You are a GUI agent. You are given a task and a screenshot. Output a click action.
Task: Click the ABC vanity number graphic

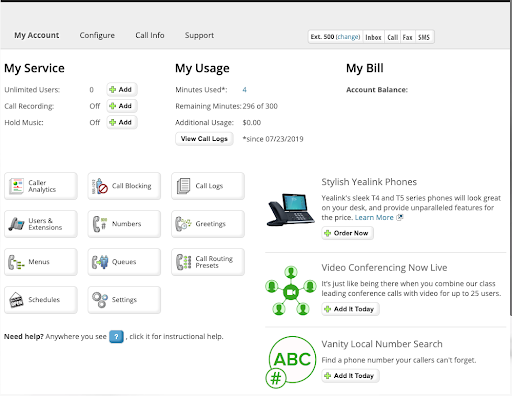[x=291, y=362]
